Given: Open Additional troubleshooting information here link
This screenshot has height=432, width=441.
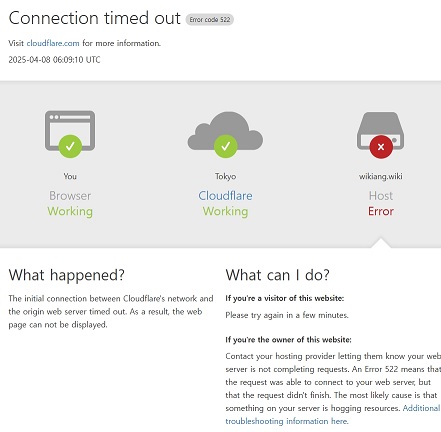Looking at the screenshot, I should (x=333, y=414).
